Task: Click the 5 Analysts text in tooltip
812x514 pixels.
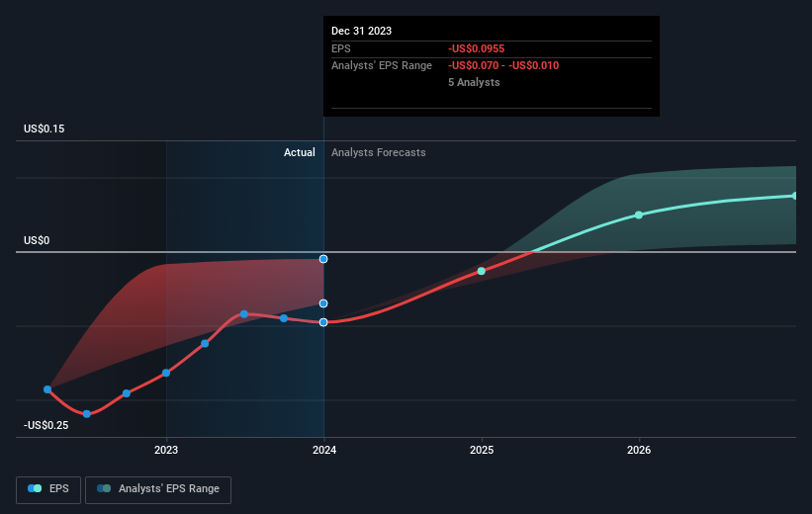Action: 474,82
